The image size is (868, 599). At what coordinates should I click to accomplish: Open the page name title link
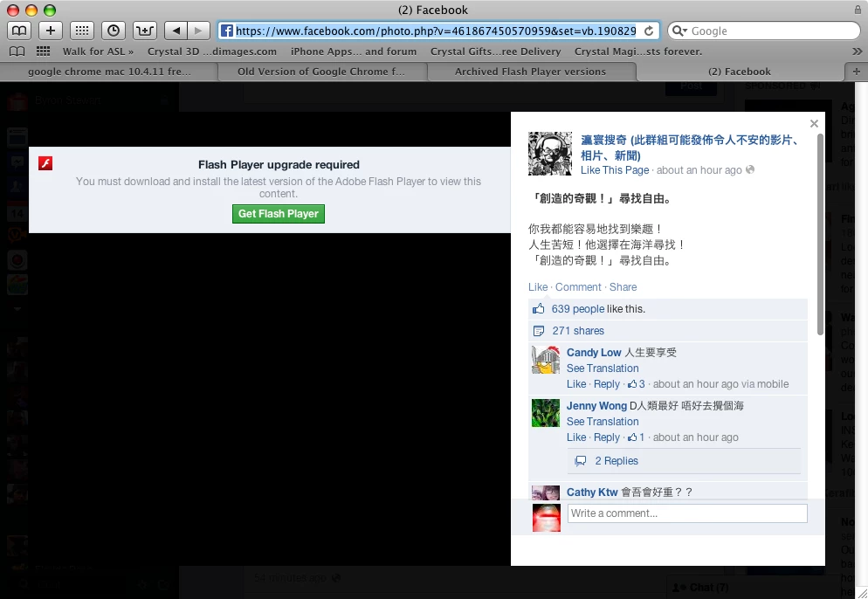click(x=690, y=148)
